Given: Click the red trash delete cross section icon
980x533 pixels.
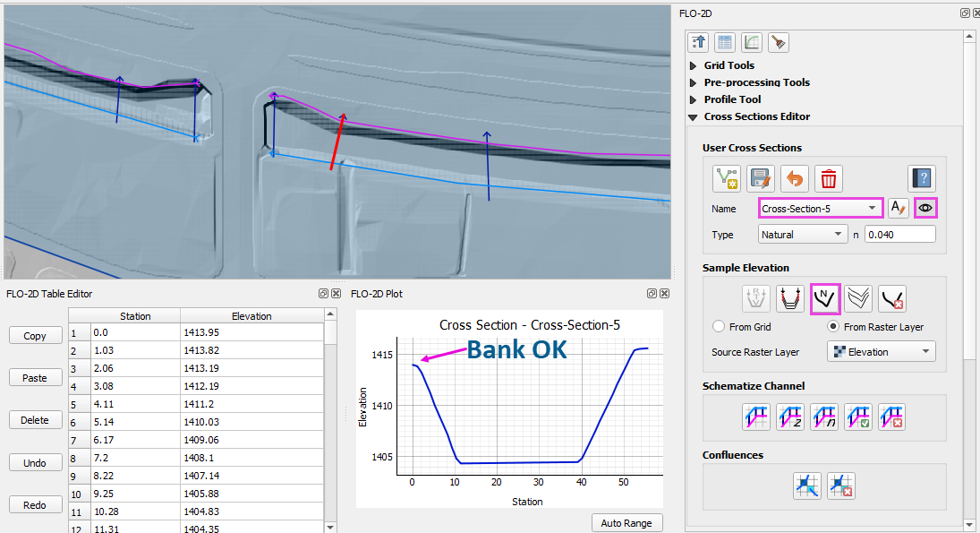Looking at the screenshot, I should [x=829, y=179].
